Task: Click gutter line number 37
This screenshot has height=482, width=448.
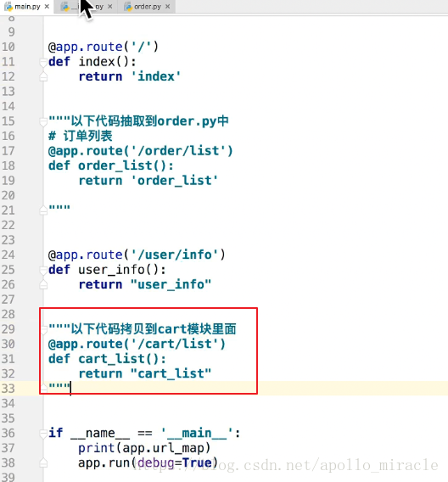Action: coord(8,448)
